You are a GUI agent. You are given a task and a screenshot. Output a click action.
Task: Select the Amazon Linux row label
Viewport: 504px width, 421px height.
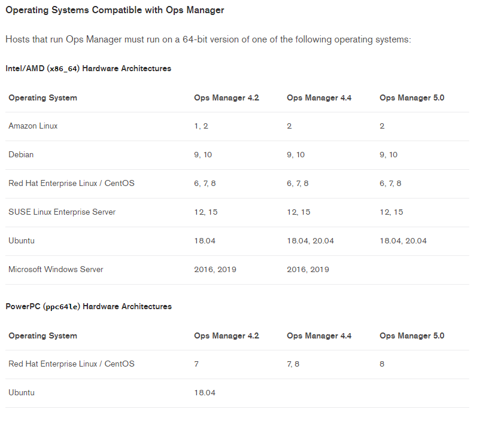pos(33,126)
